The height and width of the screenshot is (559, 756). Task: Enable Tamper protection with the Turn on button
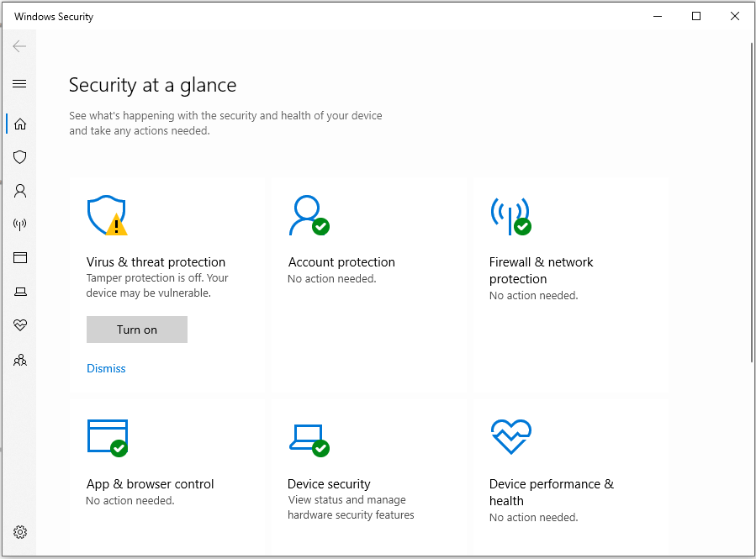136,330
